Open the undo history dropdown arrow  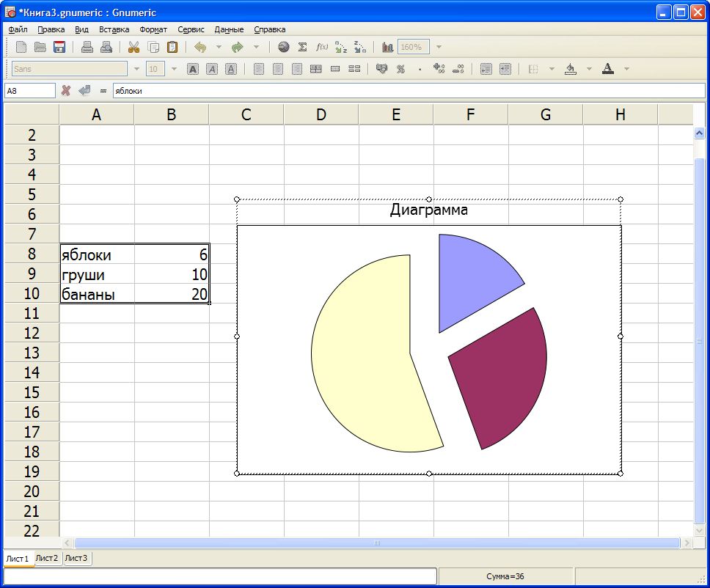pos(218,47)
